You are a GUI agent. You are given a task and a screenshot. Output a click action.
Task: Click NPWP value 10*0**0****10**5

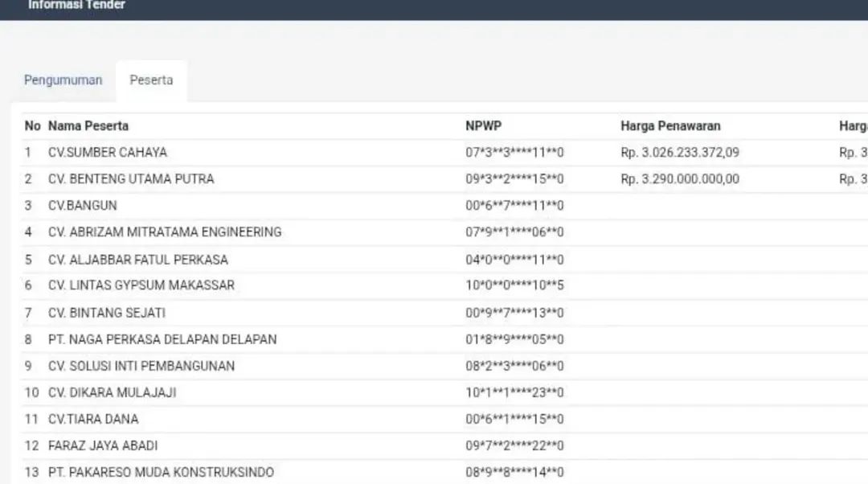pyautogui.click(x=514, y=285)
